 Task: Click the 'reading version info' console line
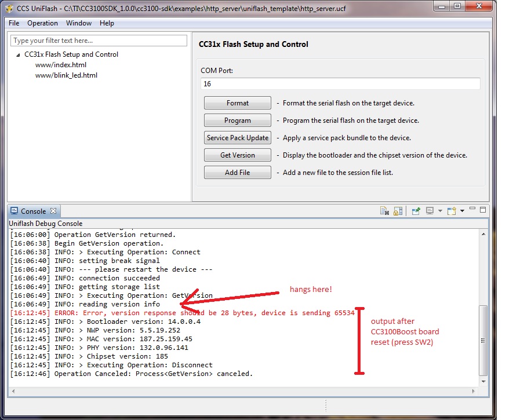tap(85, 304)
